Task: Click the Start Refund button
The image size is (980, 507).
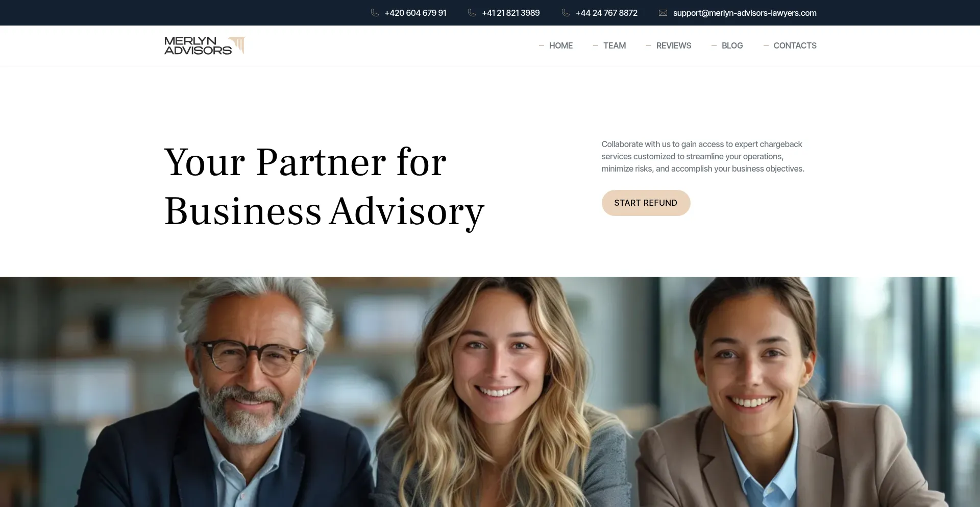Action: coord(646,203)
